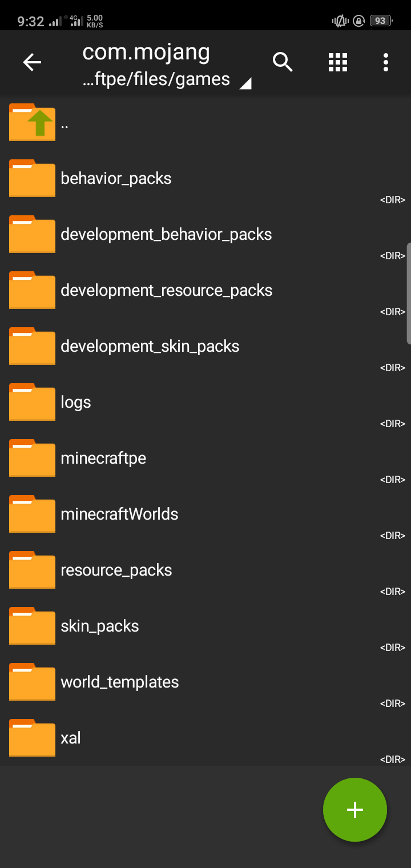The width and height of the screenshot is (411, 868).
Task: Open the ...ftpe/files/games path selector
Action: tap(156, 79)
